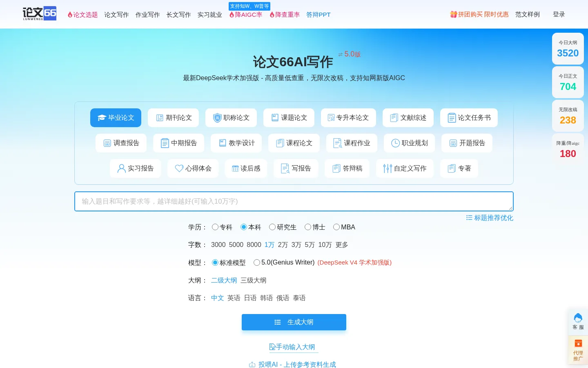
Task: Switch version via the 5.0版 toggle
Action: pyautogui.click(x=350, y=54)
